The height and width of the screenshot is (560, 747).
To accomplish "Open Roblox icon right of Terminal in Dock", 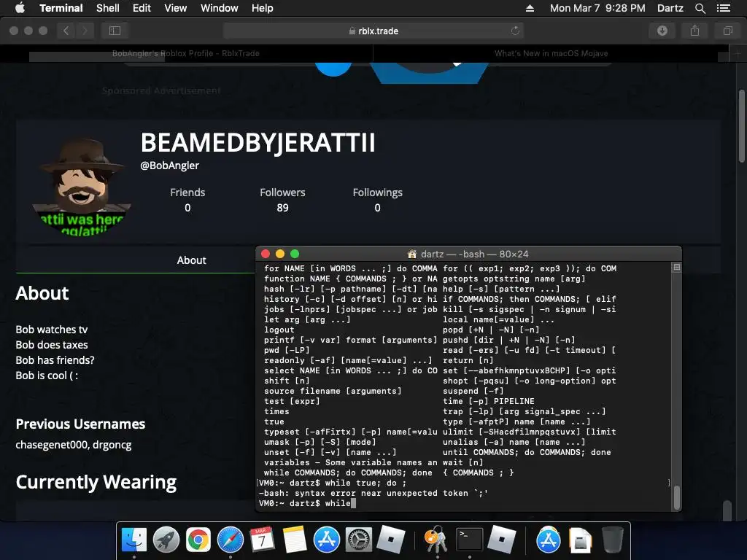I will pos(501,540).
